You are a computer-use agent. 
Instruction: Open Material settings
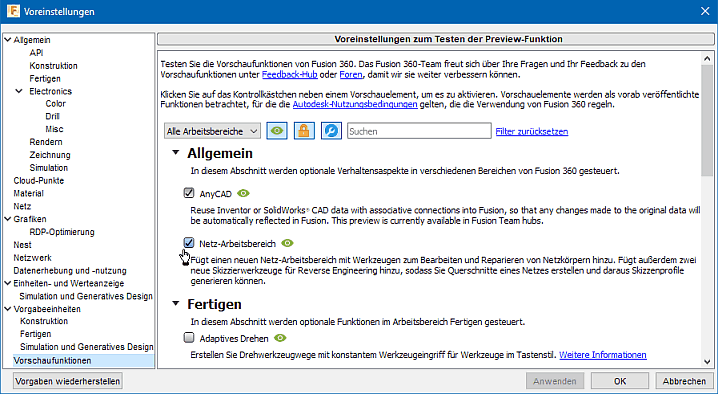pos(28,193)
